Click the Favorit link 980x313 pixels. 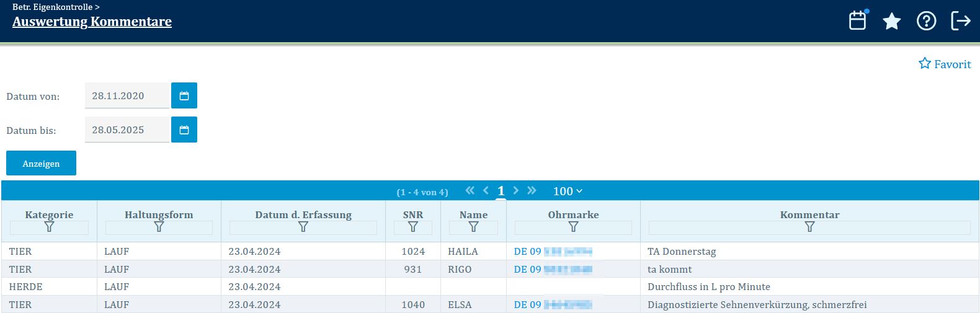tap(945, 64)
